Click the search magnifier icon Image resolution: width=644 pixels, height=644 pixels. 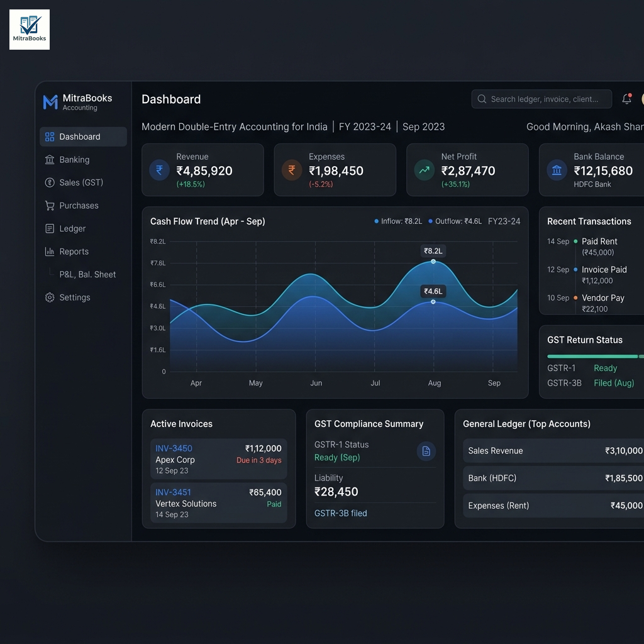(482, 99)
